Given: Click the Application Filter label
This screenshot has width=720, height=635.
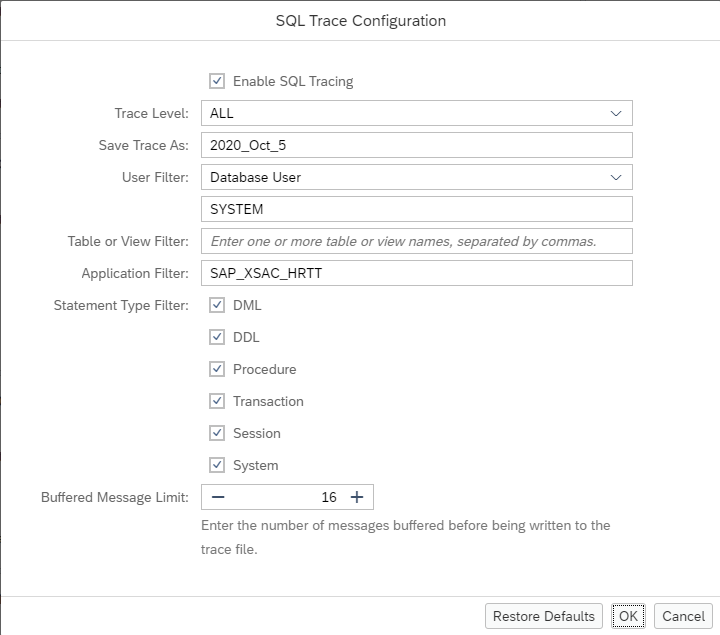Looking at the screenshot, I should click(x=135, y=273).
